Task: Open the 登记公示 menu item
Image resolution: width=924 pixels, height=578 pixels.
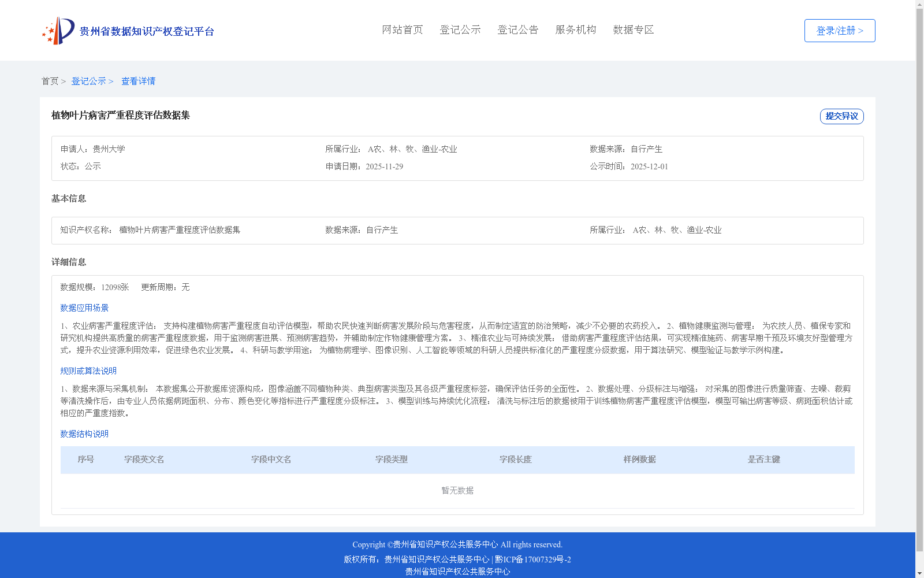Action: point(460,29)
